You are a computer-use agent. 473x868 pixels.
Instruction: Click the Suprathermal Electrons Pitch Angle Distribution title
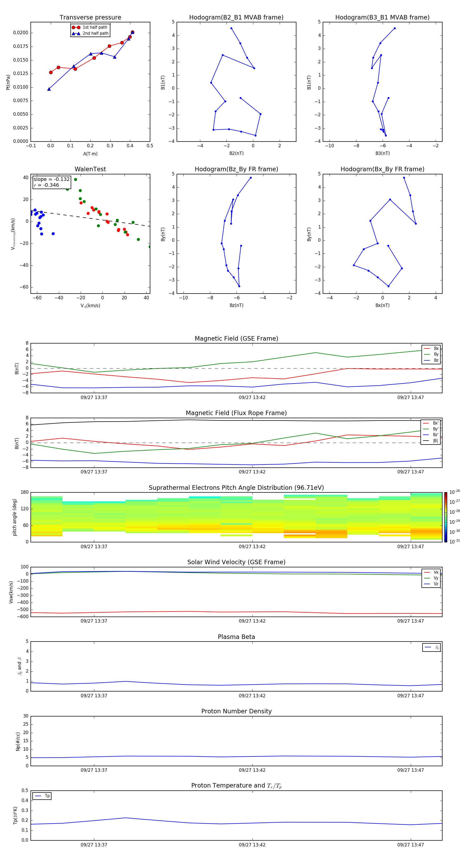[236, 488]
